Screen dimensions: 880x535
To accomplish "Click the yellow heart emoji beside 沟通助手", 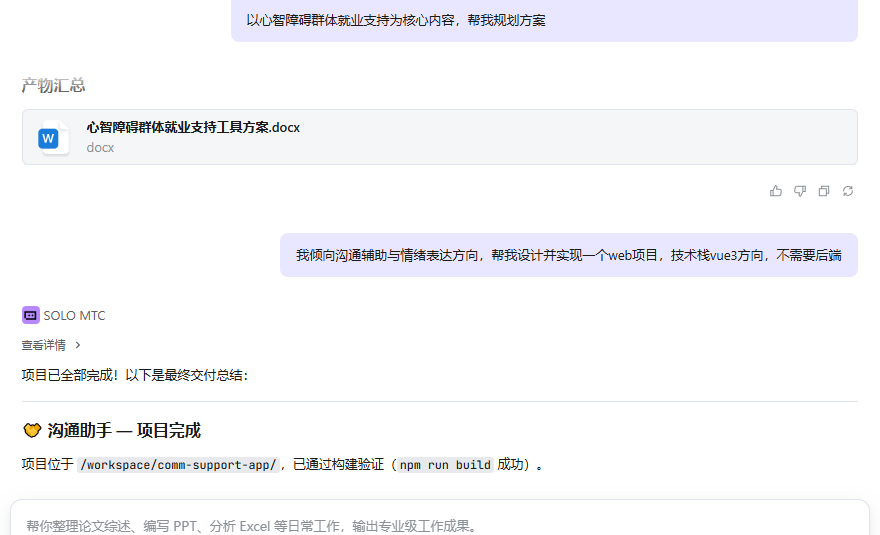I will (x=31, y=431).
